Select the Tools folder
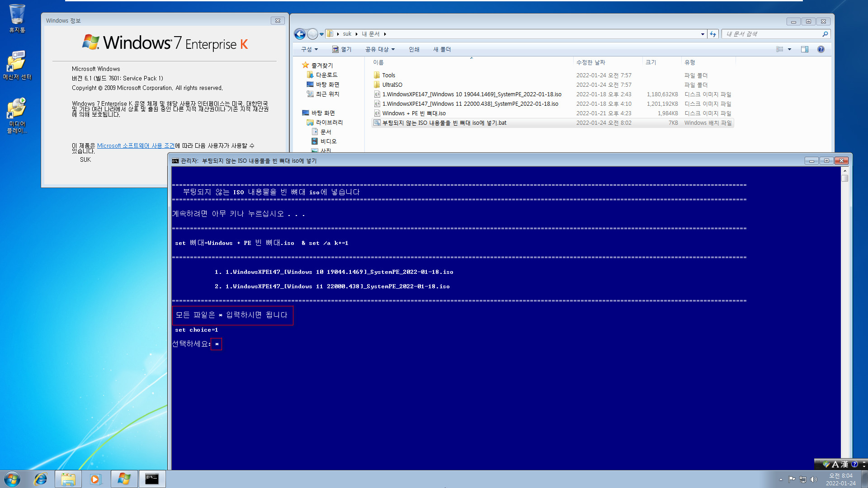868x488 pixels. [x=388, y=75]
